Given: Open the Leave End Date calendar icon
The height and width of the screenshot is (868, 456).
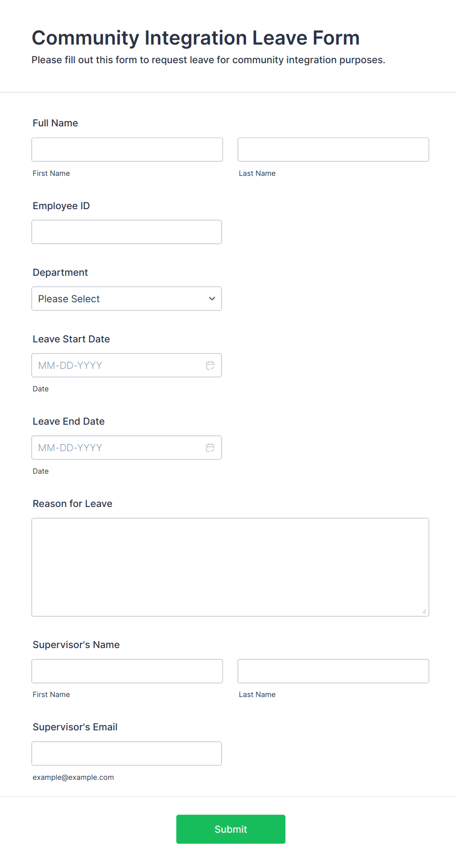Looking at the screenshot, I should 210,448.
